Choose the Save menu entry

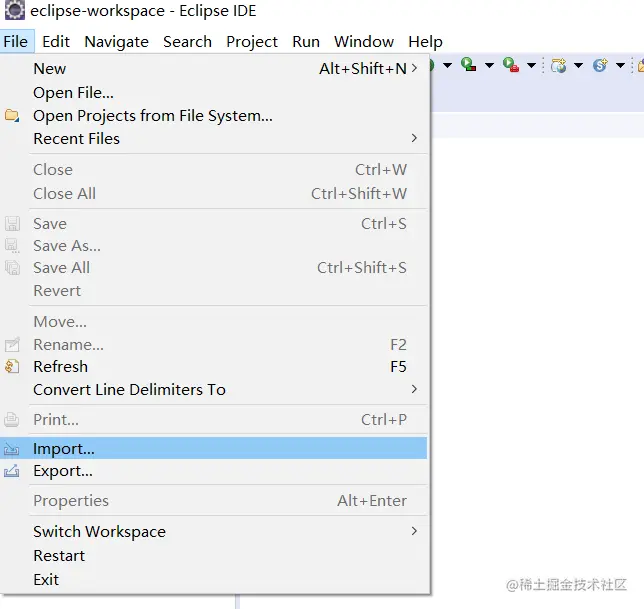point(214,223)
